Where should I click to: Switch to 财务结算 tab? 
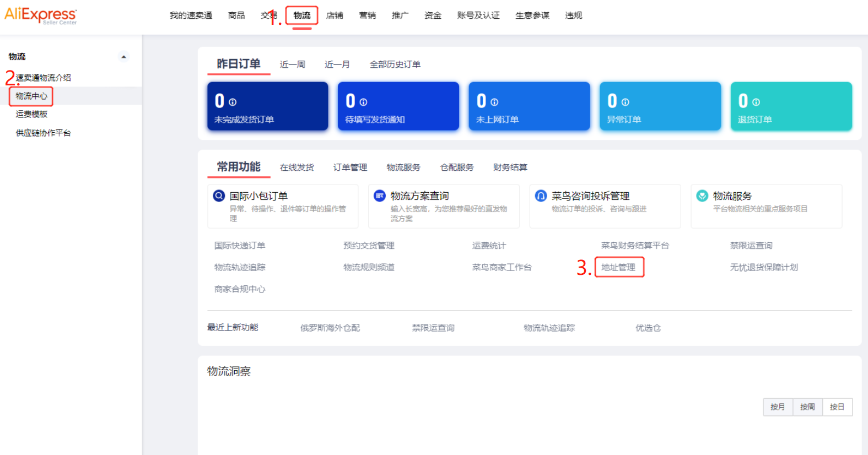click(x=510, y=167)
